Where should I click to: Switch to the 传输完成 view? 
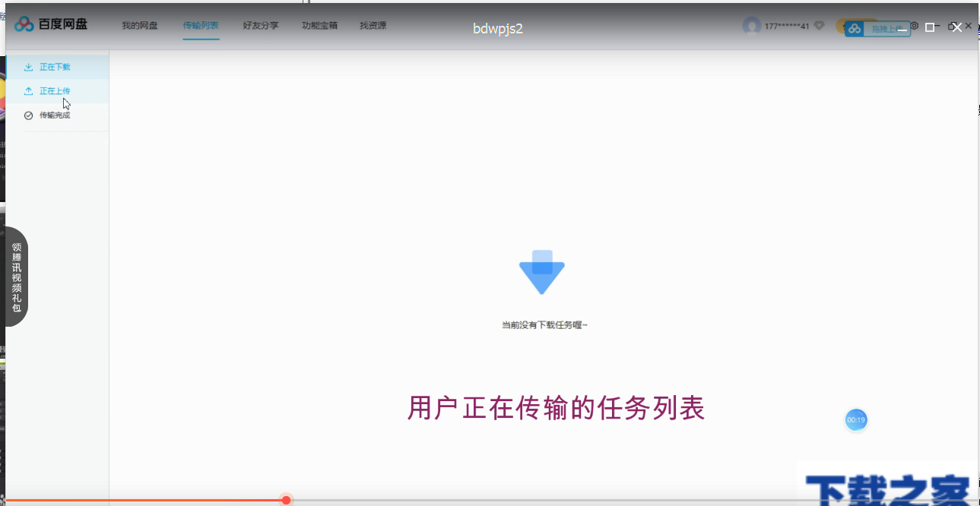[x=53, y=115]
